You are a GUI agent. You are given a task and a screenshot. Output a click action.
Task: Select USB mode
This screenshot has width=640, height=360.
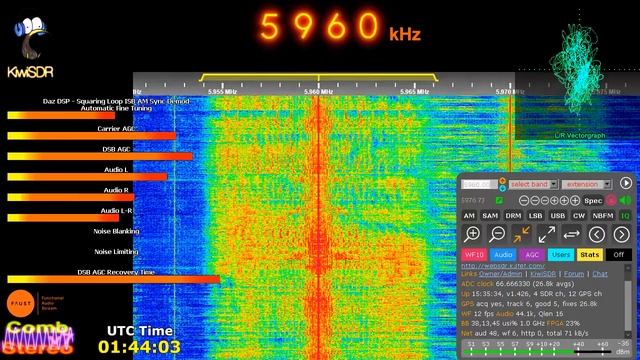[x=558, y=216]
